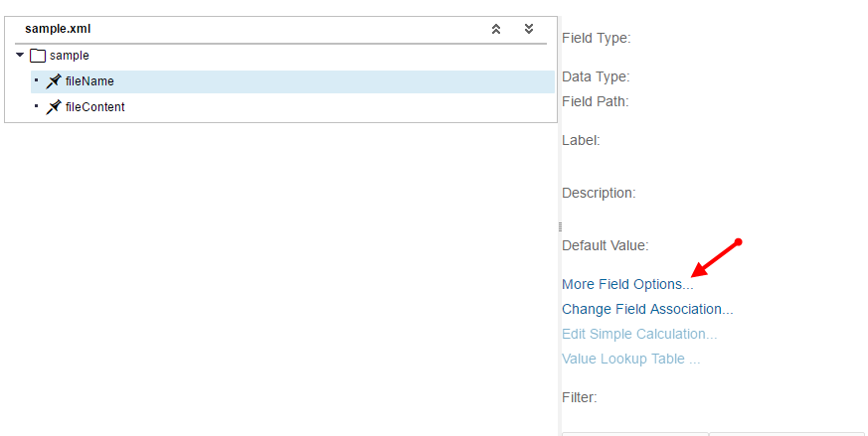Screen dimensions: 868x436
Task: Click the sample.xml panel header title
Action: pyautogui.click(x=58, y=29)
